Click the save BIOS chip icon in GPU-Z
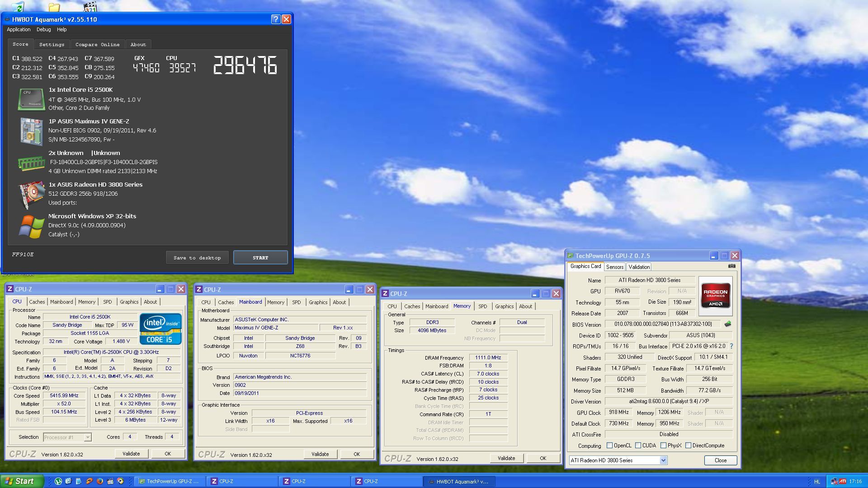 pyautogui.click(x=728, y=324)
